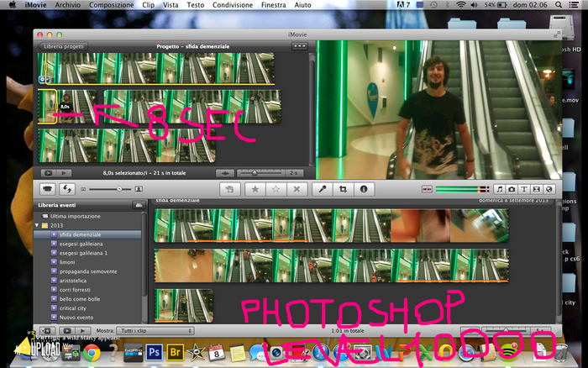Open the Aiuto menu

coord(302,5)
